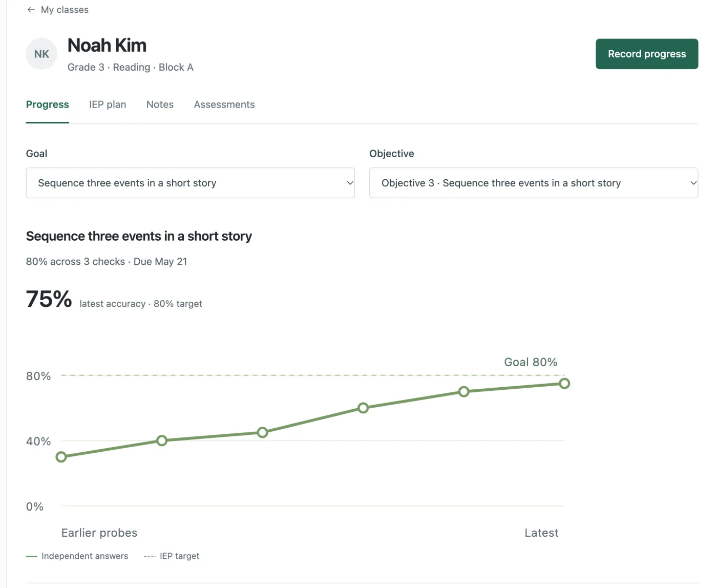Screen dimensions: 717x588
Task: Switch to the IEP plan tab
Action: click(108, 104)
